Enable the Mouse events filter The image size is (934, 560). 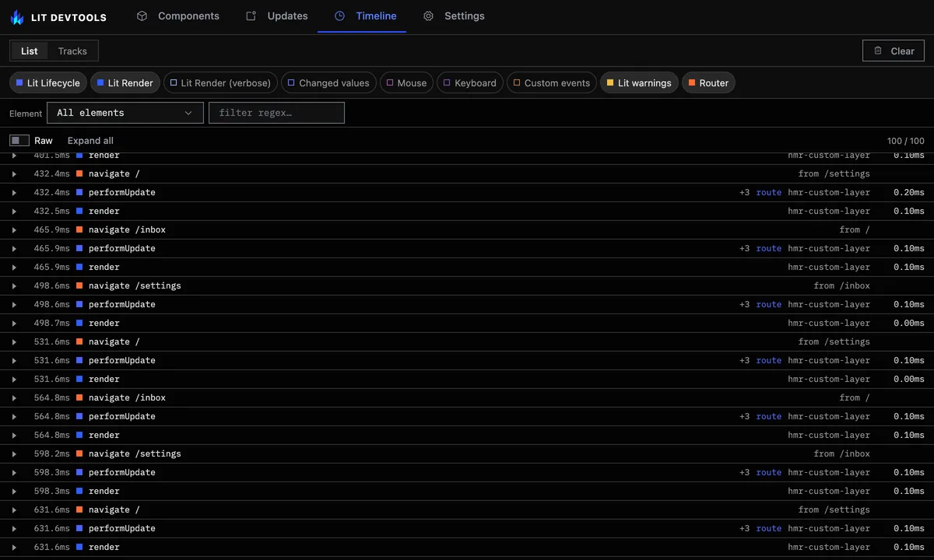click(x=406, y=83)
